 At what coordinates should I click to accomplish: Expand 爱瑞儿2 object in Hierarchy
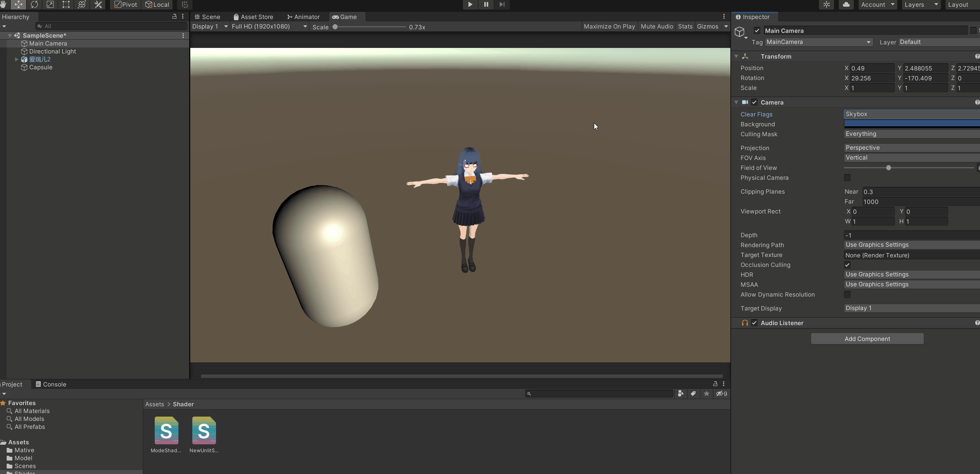pos(17,59)
